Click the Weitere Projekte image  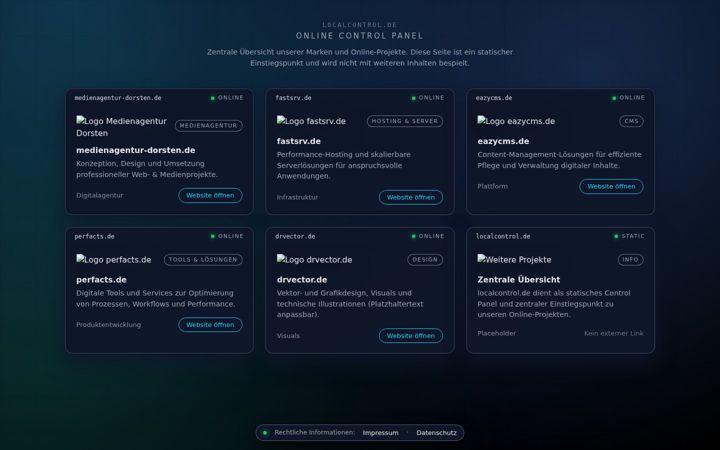[x=514, y=259]
